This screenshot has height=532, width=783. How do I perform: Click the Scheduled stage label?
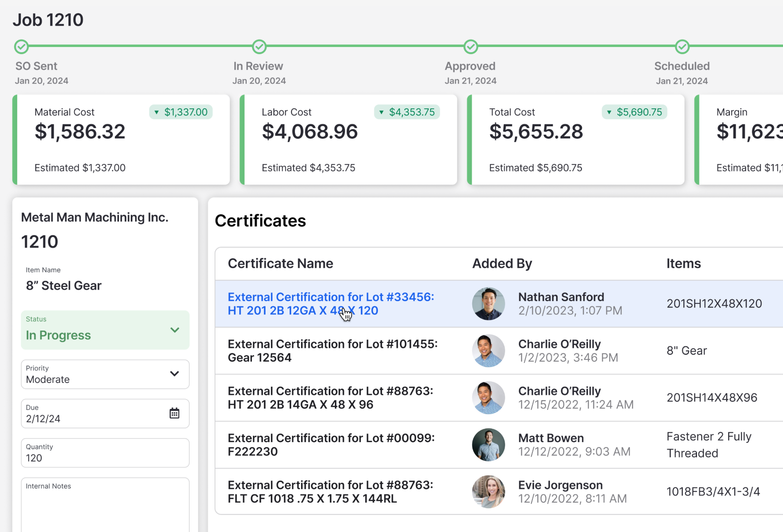click(x=682, y=66)
